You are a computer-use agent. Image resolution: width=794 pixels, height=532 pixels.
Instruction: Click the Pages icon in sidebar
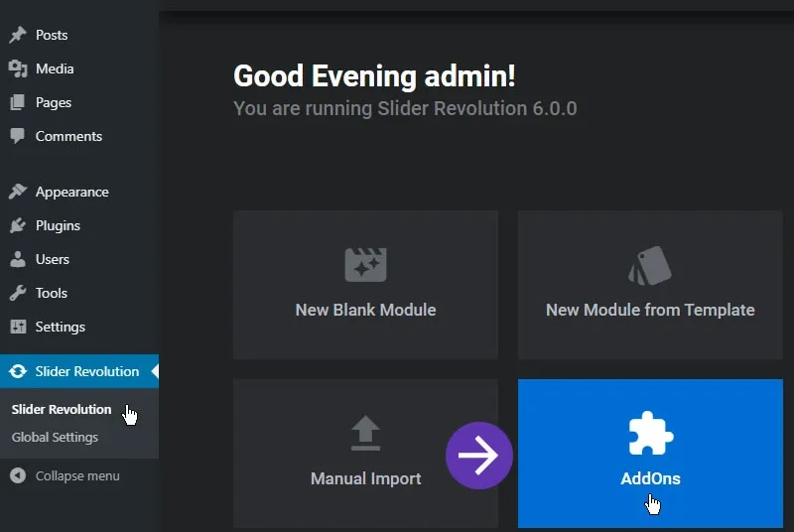click(x=17, y=102)
